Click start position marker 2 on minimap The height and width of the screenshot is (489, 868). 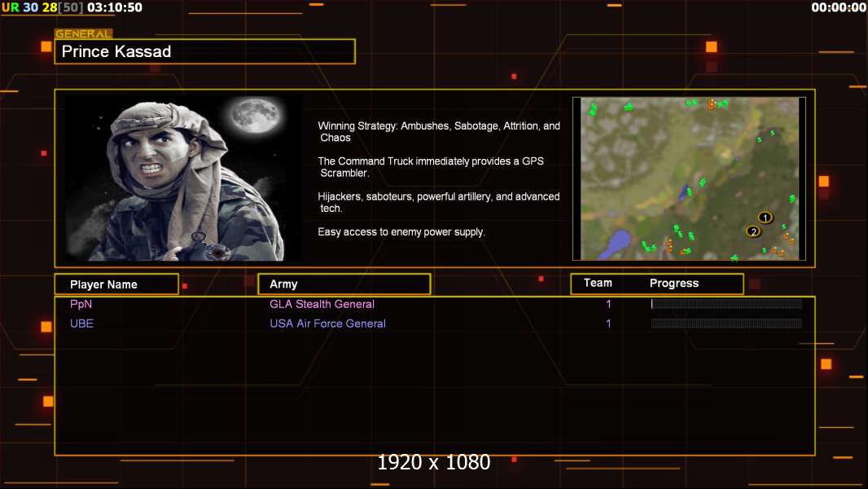click(753, 231)
